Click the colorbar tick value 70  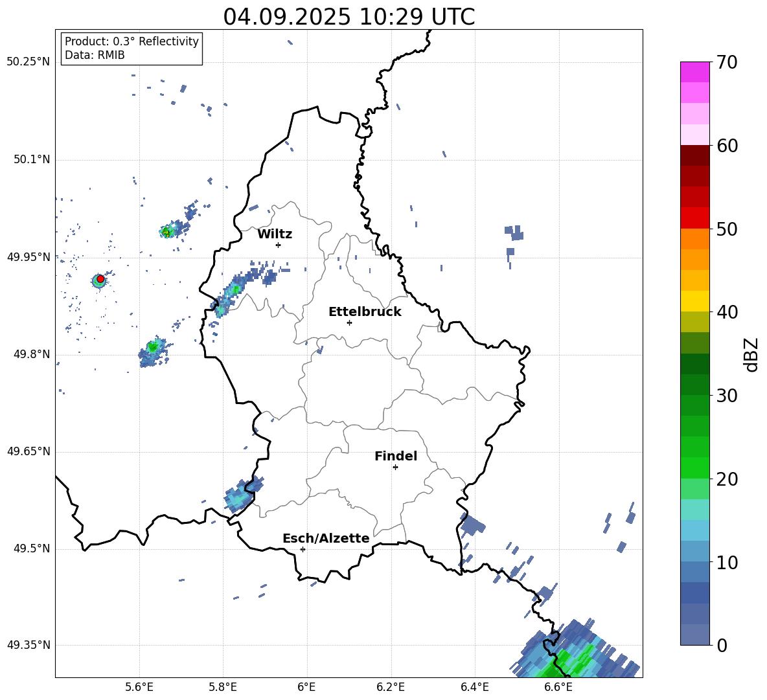point(727,62)
